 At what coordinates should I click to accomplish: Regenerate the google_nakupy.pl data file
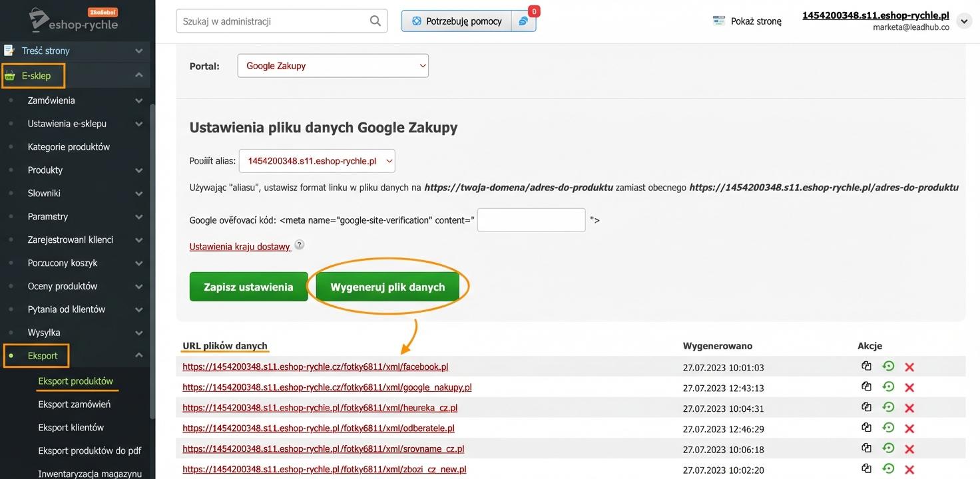888,387
